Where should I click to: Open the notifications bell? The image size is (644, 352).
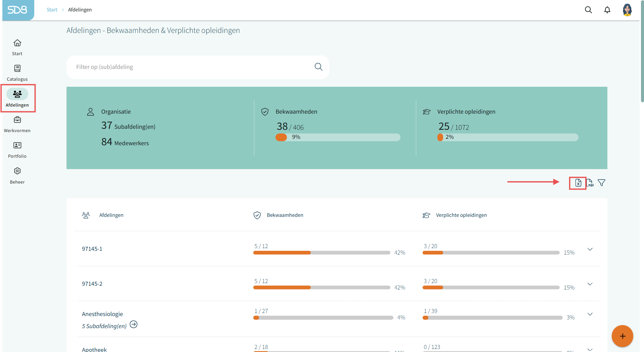click(607, 10)
